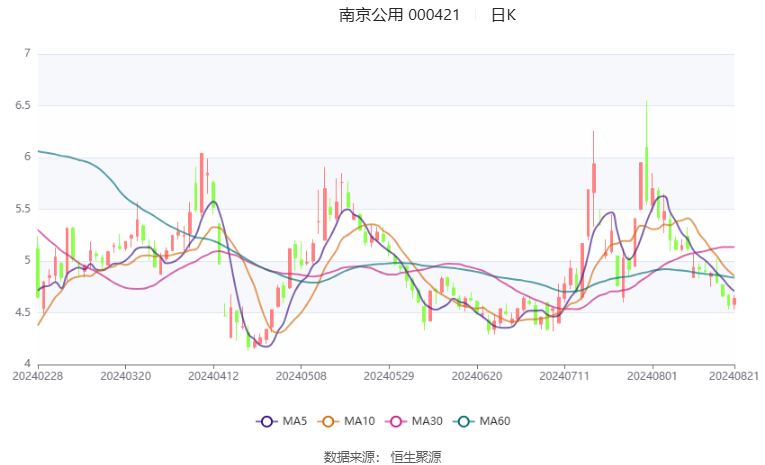The width and height of the screenshot is (765, 465).
Task: Select x-axis date label 20240228
Action: pyautogui.click(x=38, y=376)
